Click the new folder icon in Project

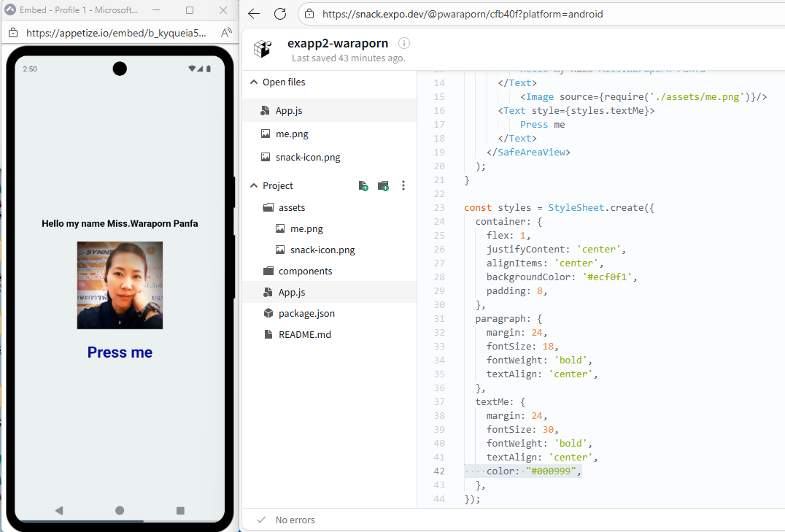[383, 186]
